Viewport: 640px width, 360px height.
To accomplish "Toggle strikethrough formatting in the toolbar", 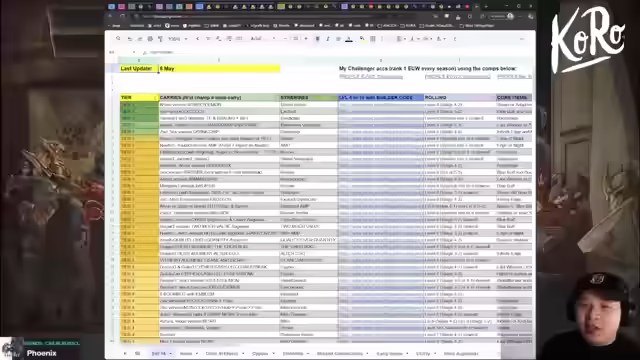I will 338,39.
